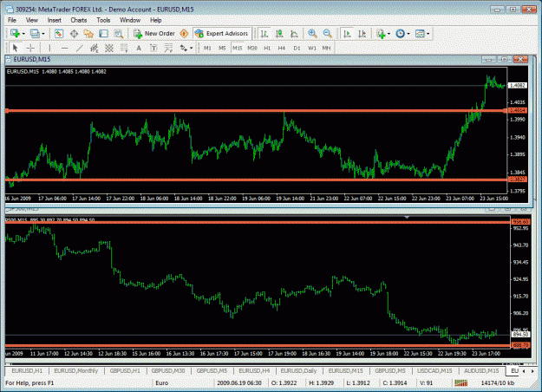Open the Periods clock icon
Screen dimensions: 542x392
tap(401, 34)
